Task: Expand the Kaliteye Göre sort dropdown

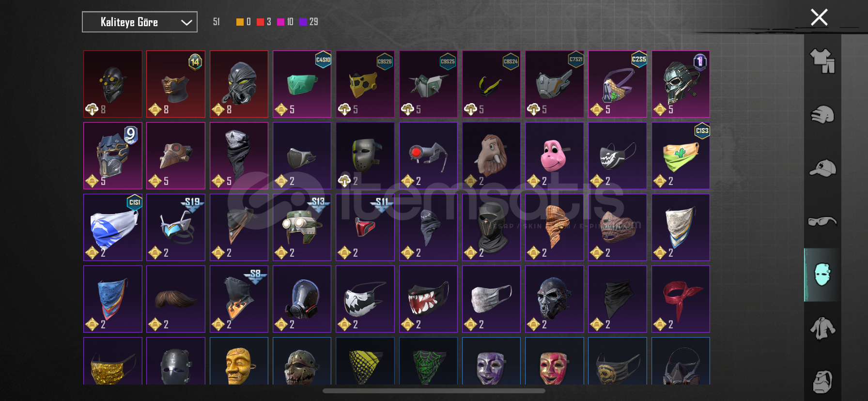Action: point(139,22)
